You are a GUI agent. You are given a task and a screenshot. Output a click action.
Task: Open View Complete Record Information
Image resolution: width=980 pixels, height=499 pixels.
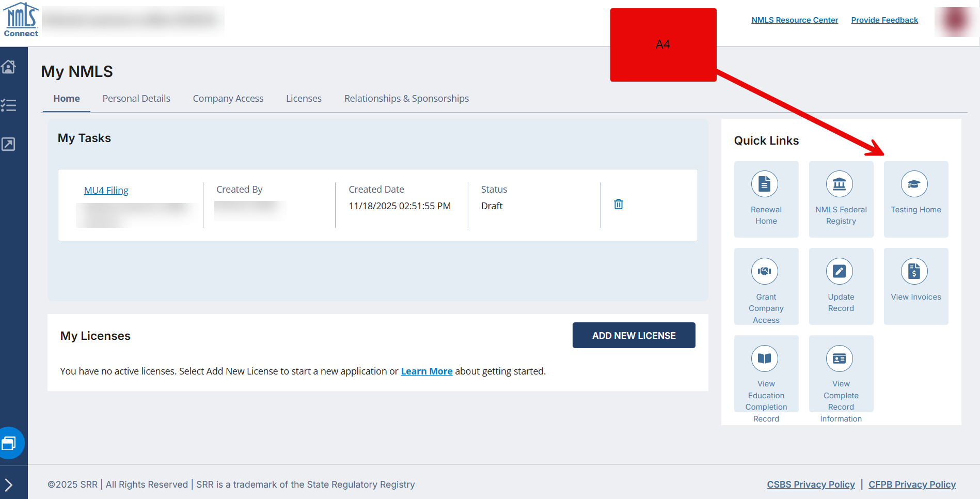tap(841, 373)
